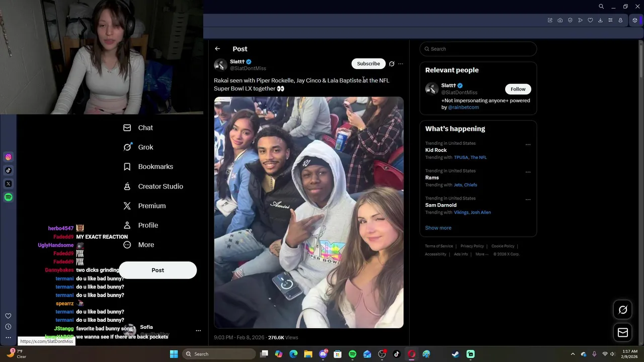
Task: Open the Kid Rock trending topic
Action: point(436,150)
